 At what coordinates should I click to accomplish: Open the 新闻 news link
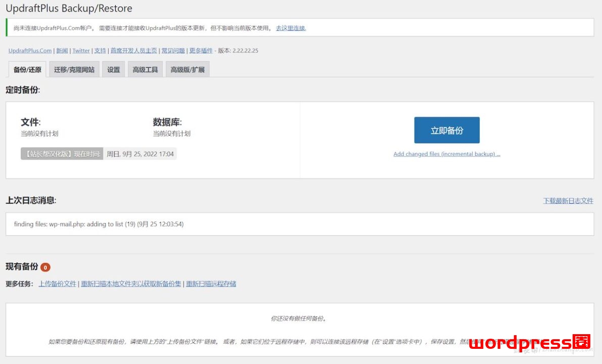tap(62, 51)
